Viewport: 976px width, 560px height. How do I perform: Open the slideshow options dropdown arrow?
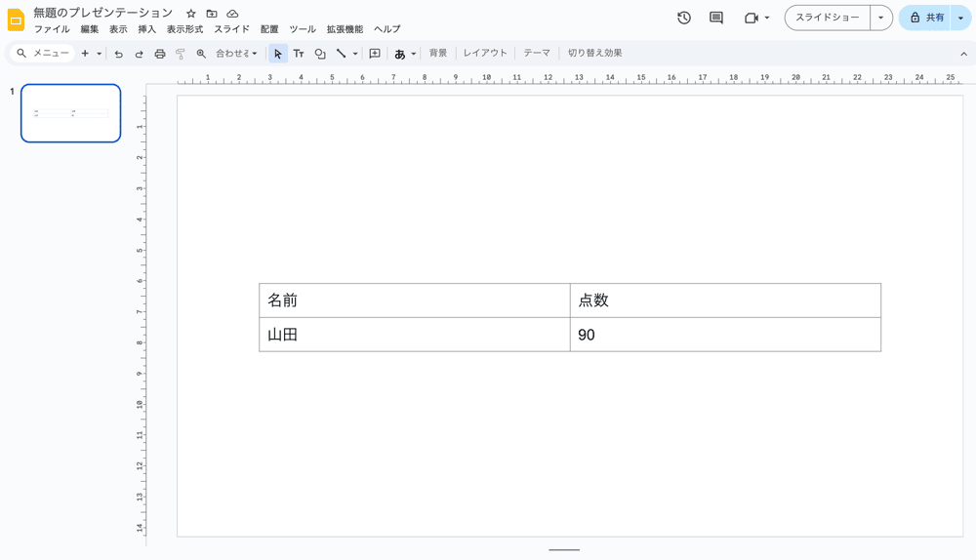pos(881,18)
